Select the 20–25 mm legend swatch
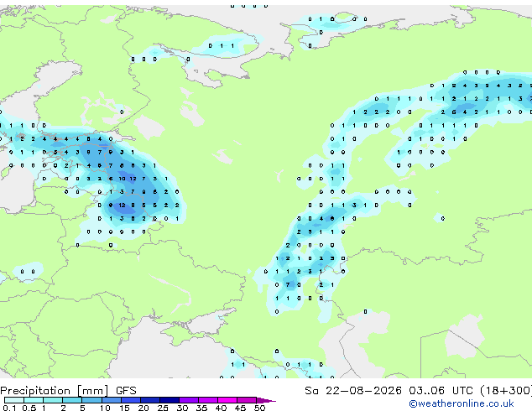 [x=149, y=400]
